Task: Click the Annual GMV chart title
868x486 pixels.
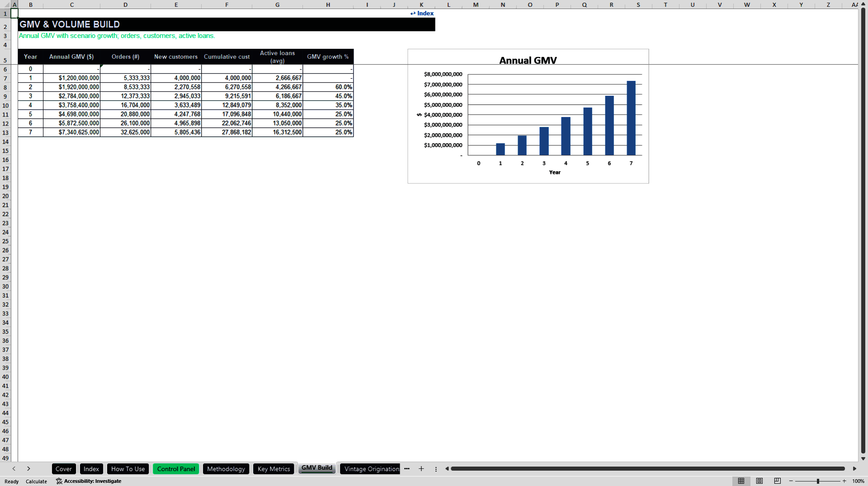Action: point(528,61)
